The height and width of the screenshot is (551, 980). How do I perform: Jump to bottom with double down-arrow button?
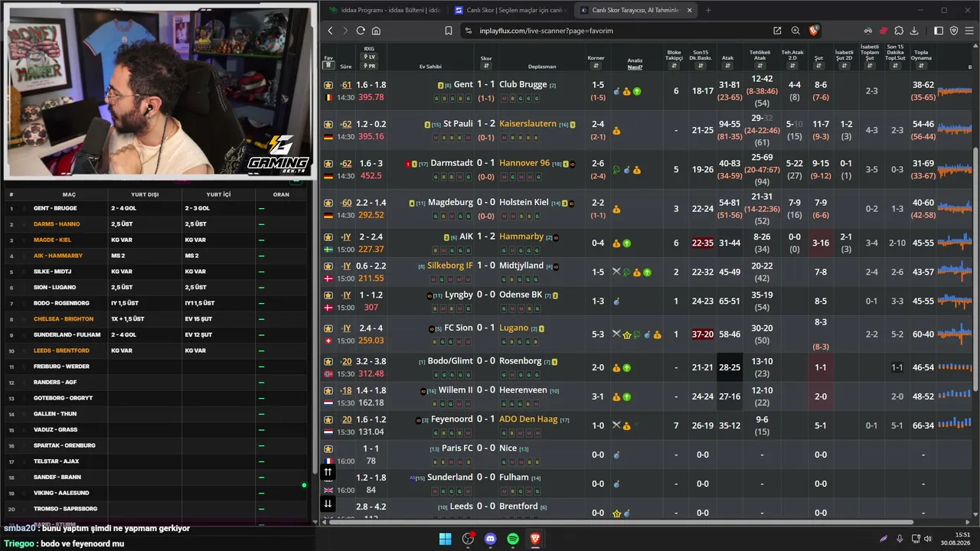point(328,503)
